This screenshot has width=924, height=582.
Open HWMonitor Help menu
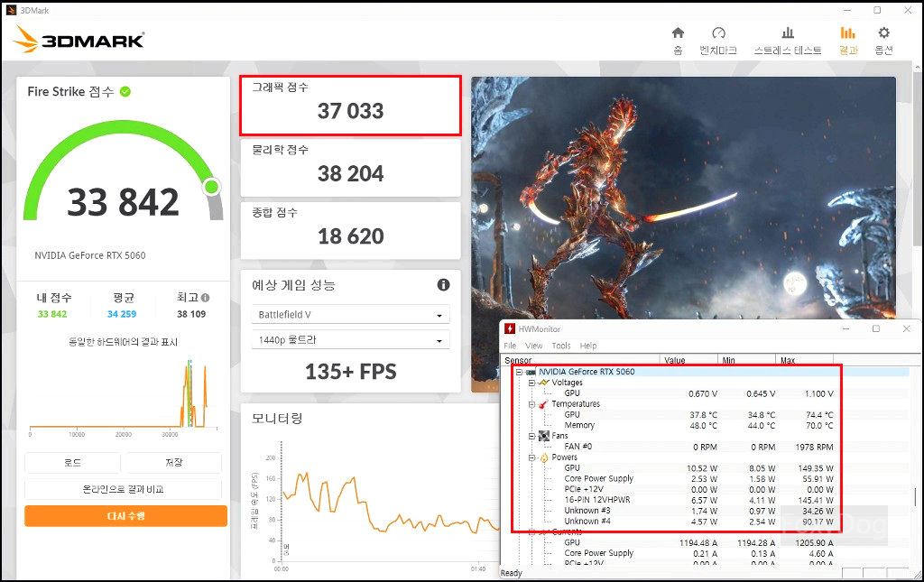588,346
